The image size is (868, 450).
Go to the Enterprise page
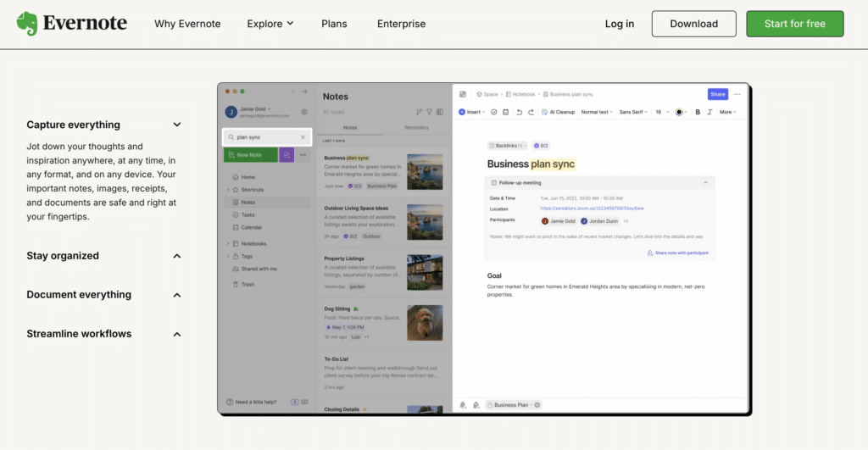(401, 24)
